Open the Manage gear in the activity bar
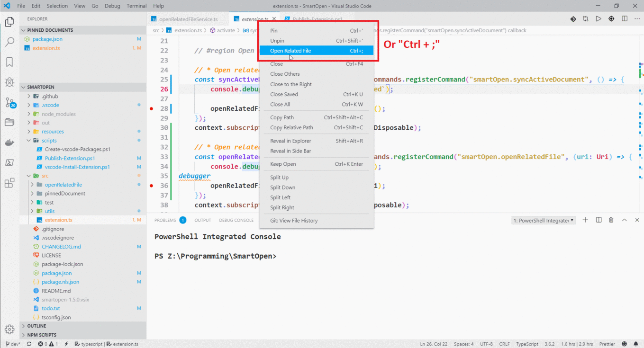 [x=9, y=330]
